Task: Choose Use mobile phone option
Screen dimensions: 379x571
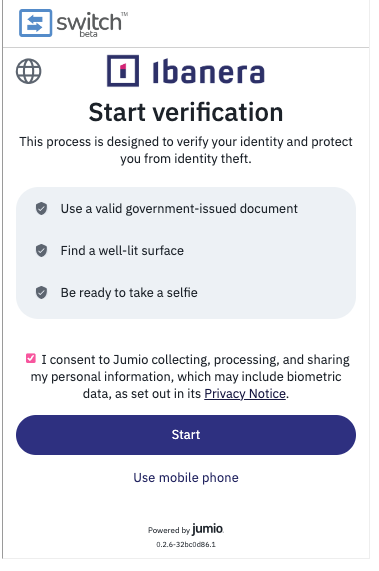Action: (186, 477)
